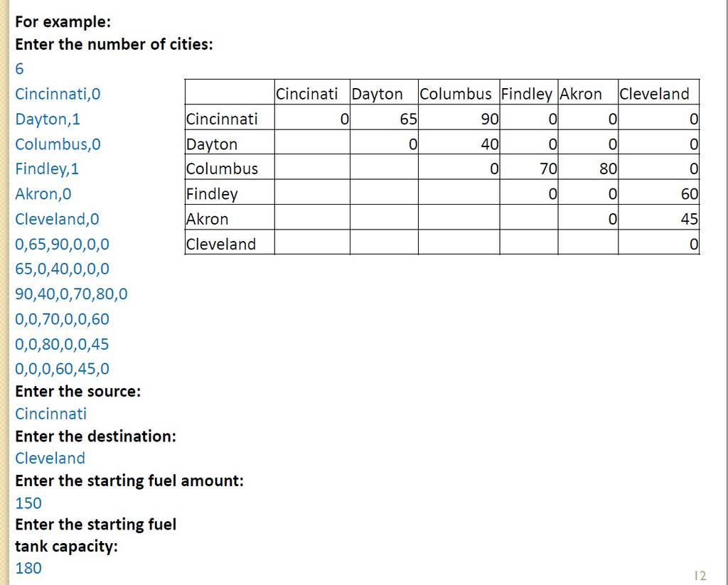Image resolution: width=728 pixels, height=585 pixels.
Task: Click the cell containing 90
Action: tap(459, 117)
